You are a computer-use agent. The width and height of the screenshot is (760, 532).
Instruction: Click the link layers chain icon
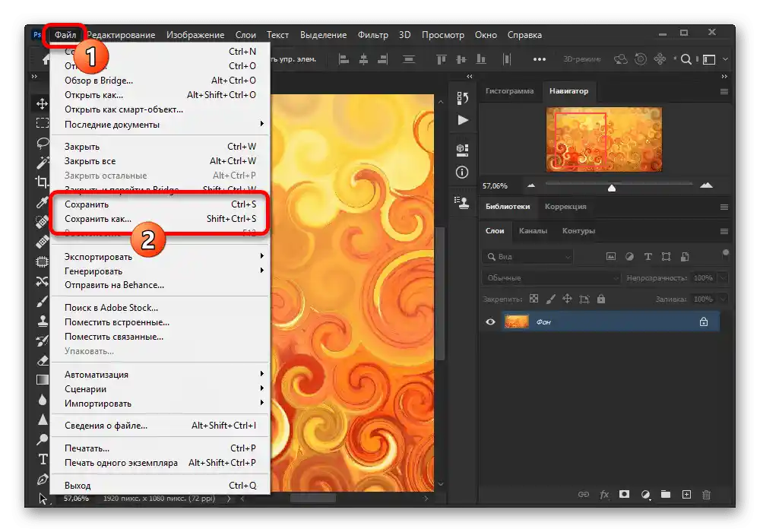[x=584, y=495]
